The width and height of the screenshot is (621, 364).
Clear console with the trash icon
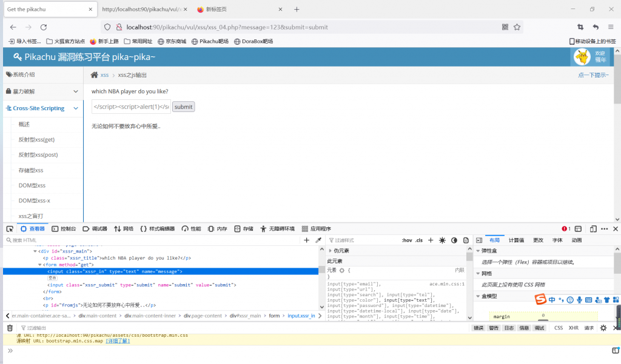tap(10, 328)
